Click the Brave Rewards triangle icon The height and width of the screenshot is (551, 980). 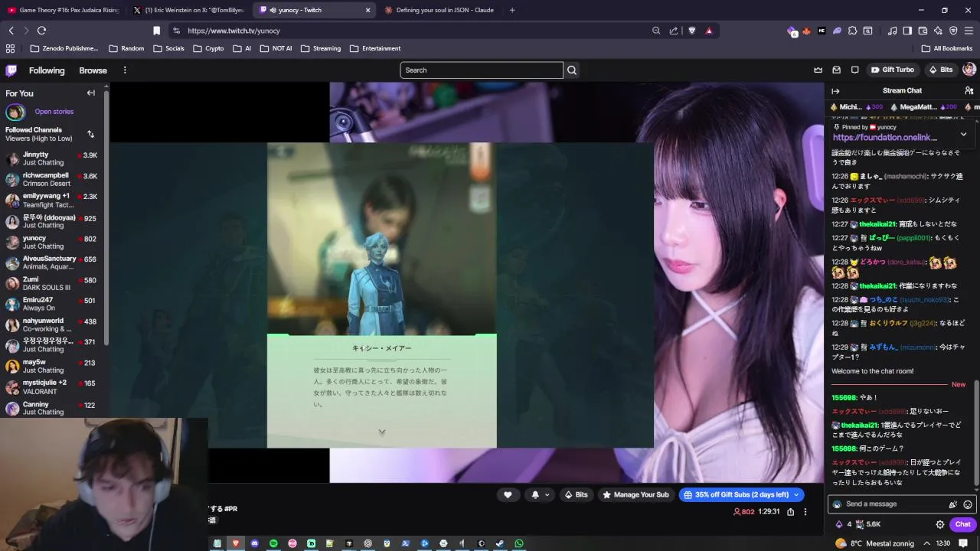tap(709, 31)
